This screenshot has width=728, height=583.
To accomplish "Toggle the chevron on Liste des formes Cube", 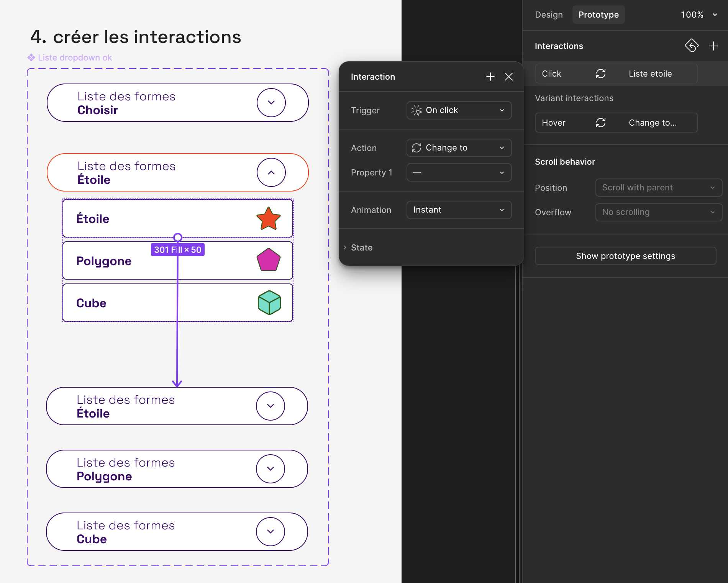I will pos(270,532).
